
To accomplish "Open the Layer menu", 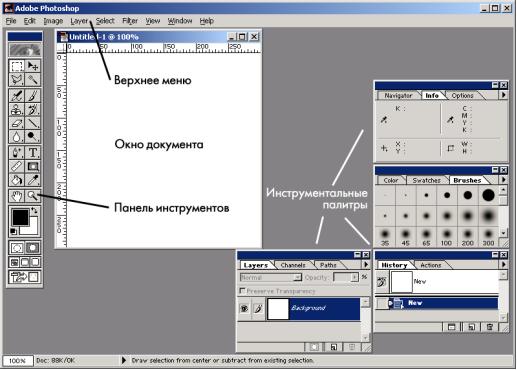I will pyautogui.click(x=79, y=21).
